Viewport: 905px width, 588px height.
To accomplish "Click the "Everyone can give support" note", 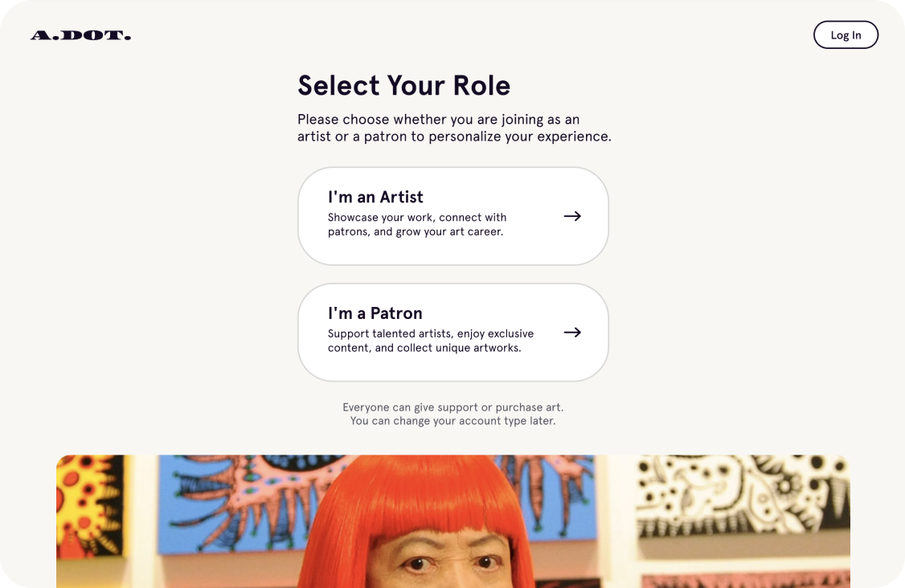I will (452, 407).
